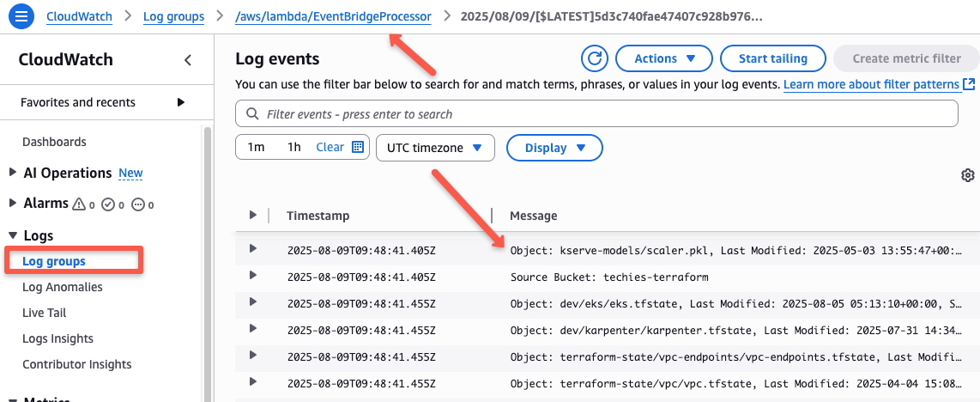Focus the Filter events search field
This screenshot has height=402, width=980.
[x=597, y=113]
